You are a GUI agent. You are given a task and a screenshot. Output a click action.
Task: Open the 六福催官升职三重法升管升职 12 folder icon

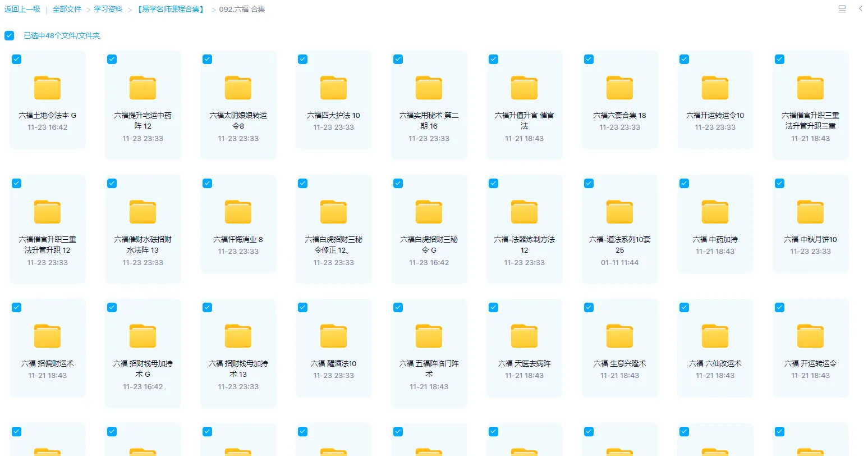pyautogui.click(x=48, y=212)
